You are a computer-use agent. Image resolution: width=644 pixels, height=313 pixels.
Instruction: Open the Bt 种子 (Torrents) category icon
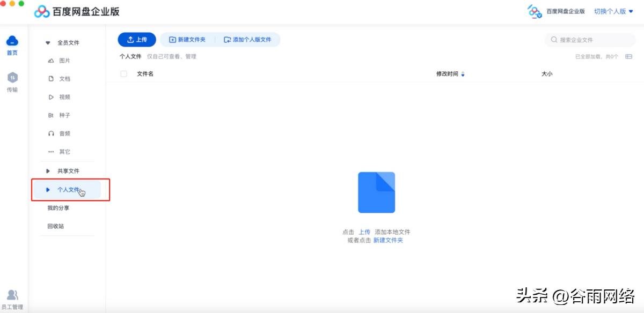point(50,115)
